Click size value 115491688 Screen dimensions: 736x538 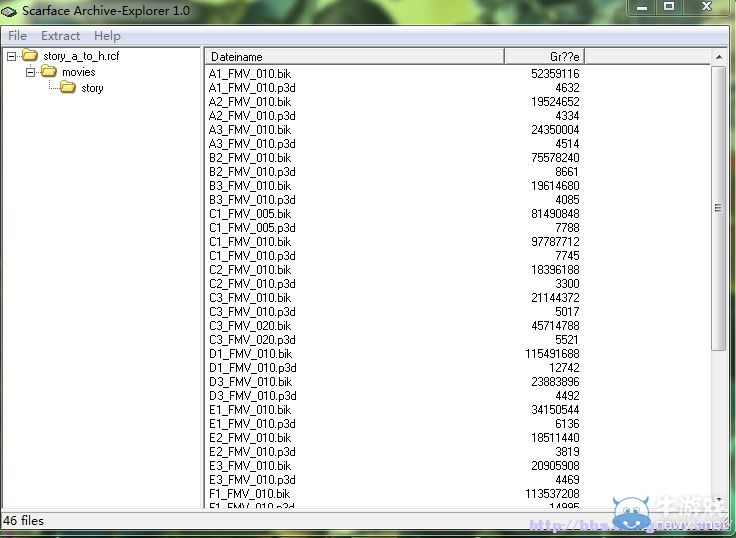(x=552, y=354)
